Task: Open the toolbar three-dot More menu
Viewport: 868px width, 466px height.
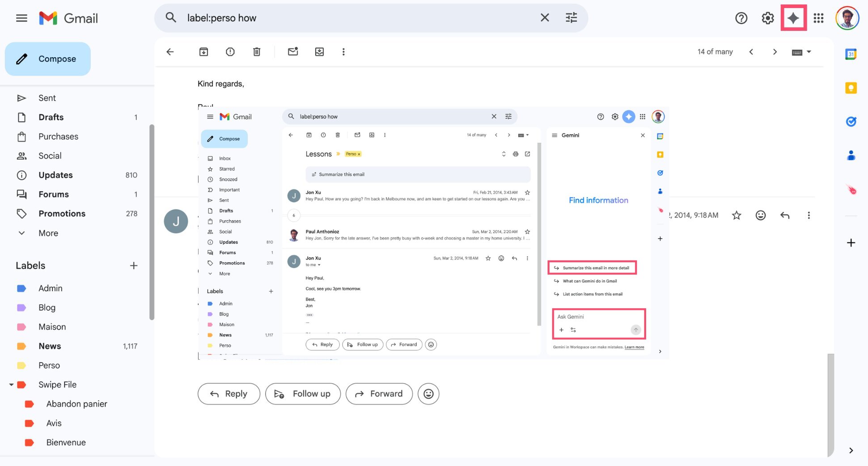Action: [x=343, y=52]
